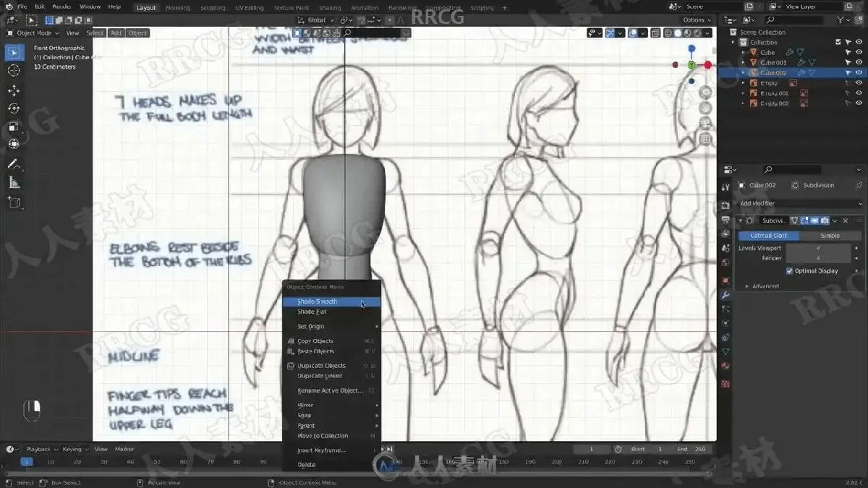Toggle visibility eye for Empty
868x488 pixels.
point(859,82)
